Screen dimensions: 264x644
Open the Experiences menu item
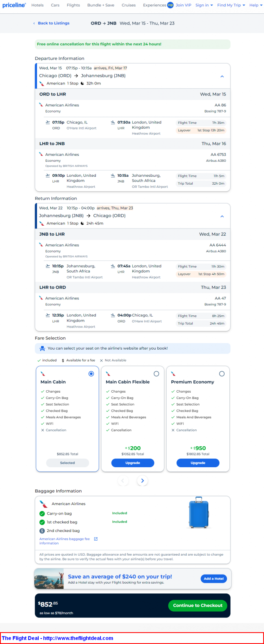154,5
